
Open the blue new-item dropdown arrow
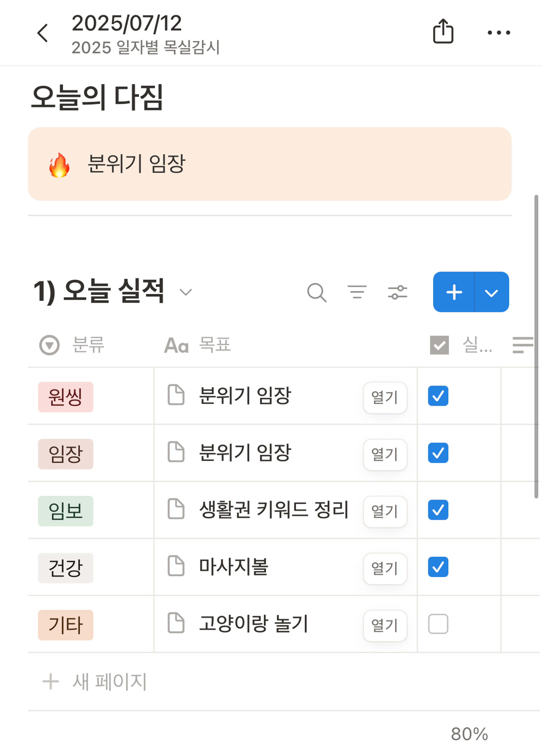(x=491, y=292)
